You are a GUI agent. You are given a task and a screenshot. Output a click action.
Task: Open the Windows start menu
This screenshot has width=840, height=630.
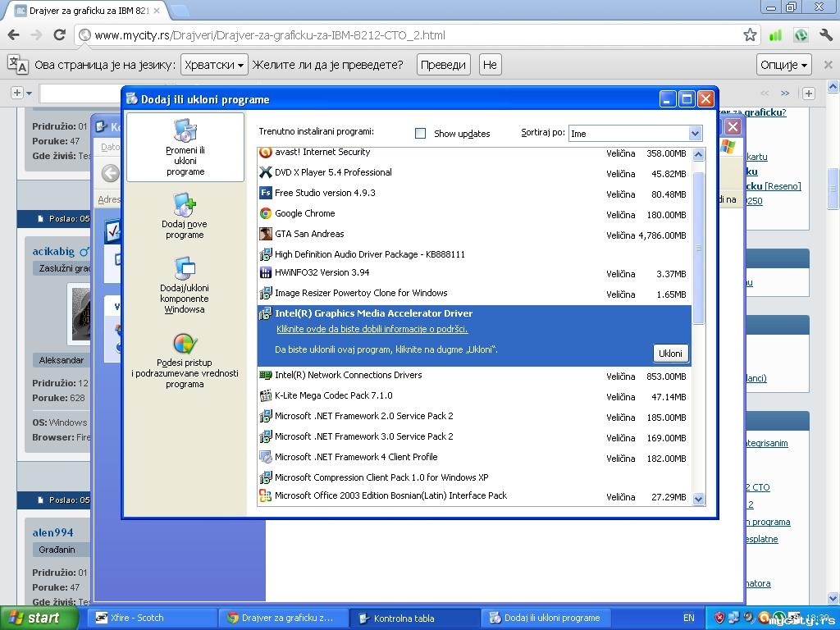[x=39, y=618]
